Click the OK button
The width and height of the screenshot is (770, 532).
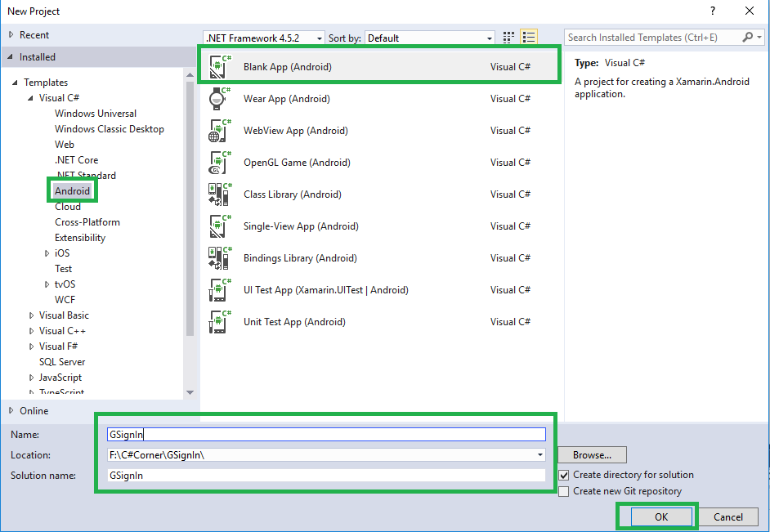pyautogui.click(x=661, y=516)
